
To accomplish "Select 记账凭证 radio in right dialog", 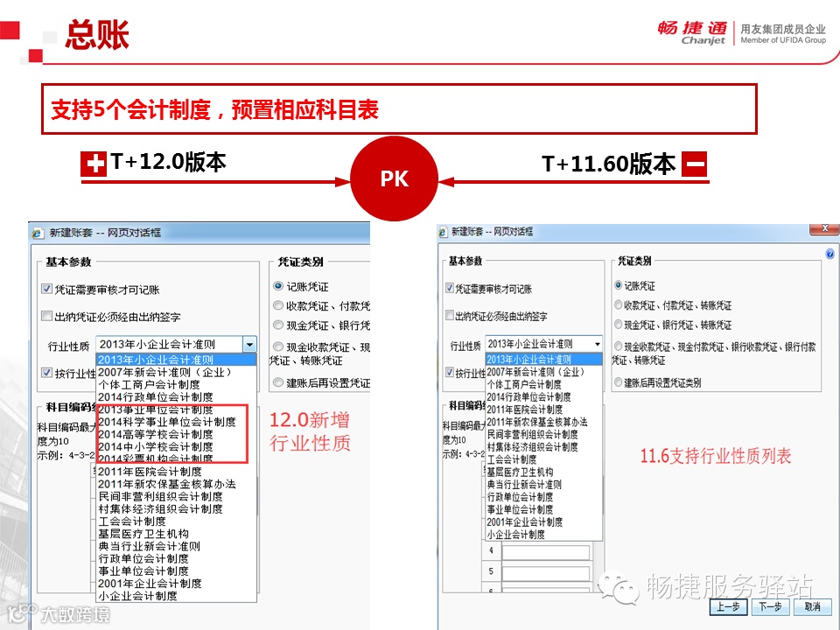I will pos(619,285).
